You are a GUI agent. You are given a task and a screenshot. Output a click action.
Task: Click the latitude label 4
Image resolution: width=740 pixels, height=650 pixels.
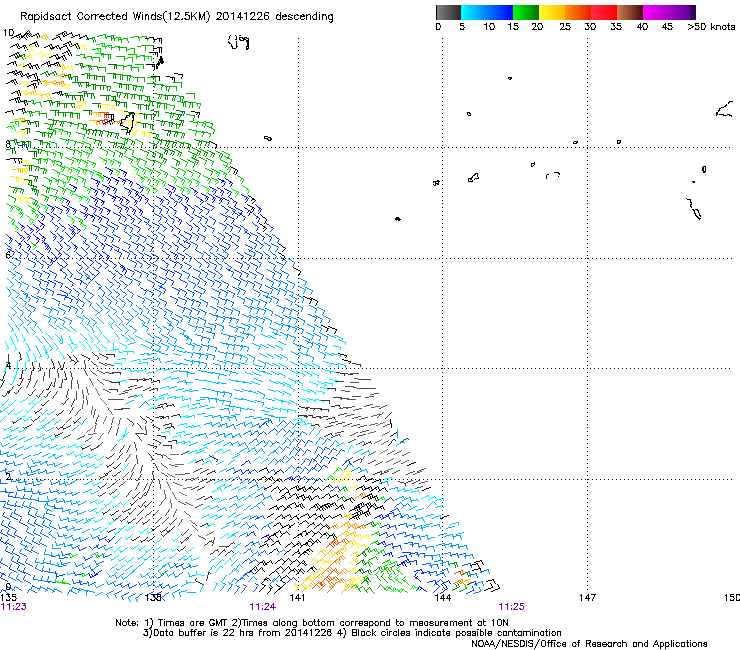[8, 365]
